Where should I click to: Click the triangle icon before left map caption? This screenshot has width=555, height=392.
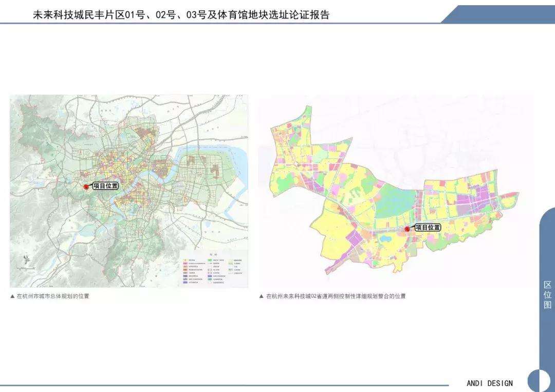click(x=12, y=295)
